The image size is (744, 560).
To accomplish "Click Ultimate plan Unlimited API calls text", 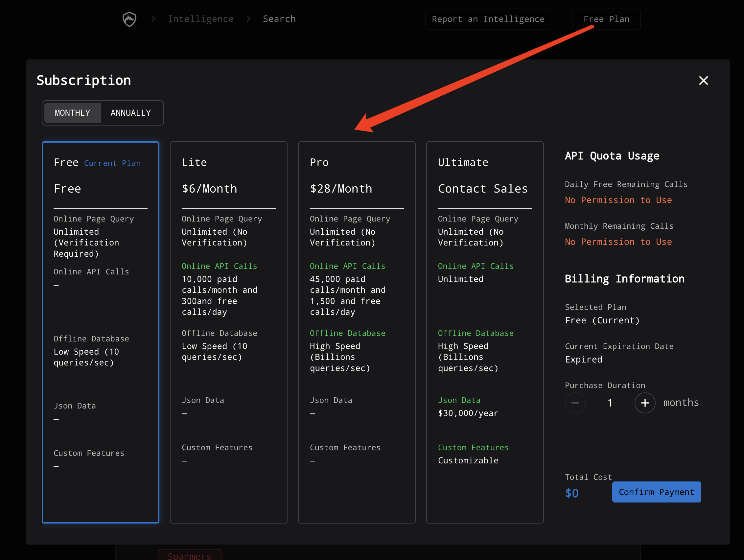I will pos(460,279).
